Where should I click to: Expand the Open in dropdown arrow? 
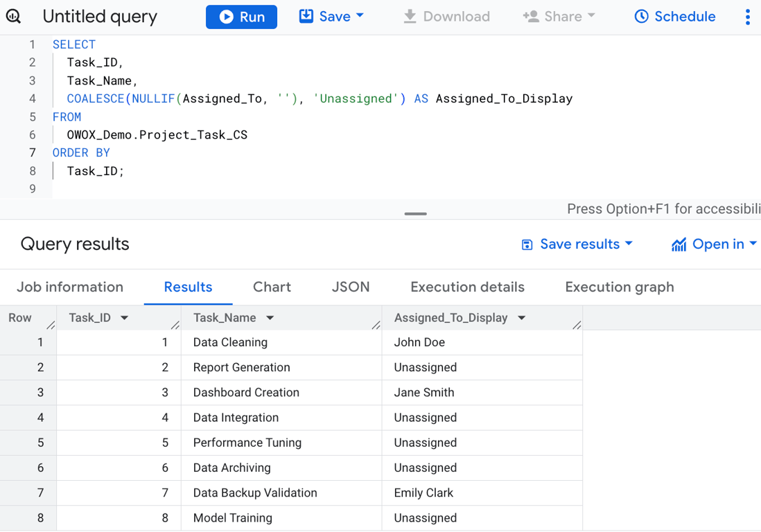753,243
